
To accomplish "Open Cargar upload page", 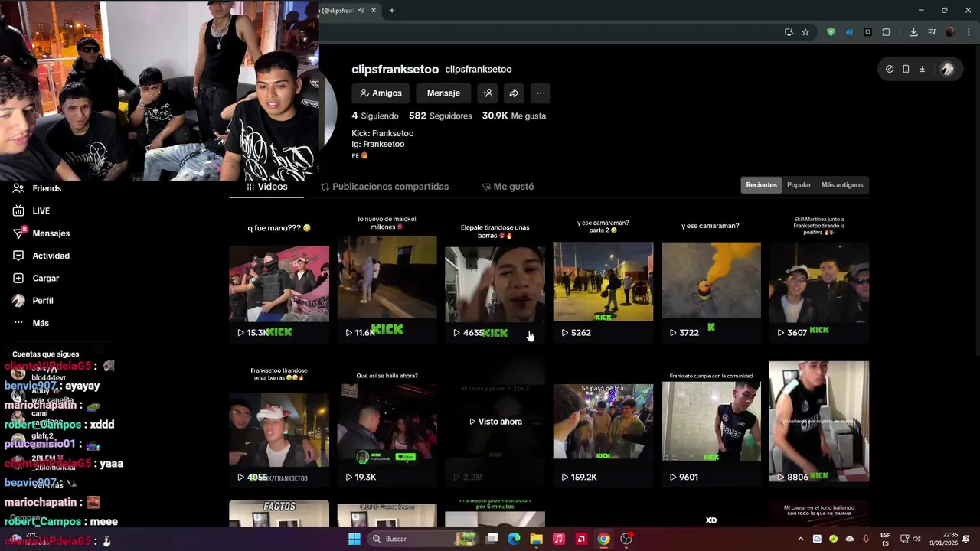I will click(36, 278).
